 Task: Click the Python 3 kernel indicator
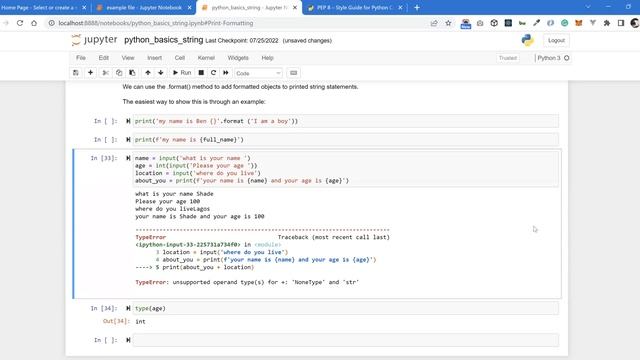point(553,58)
